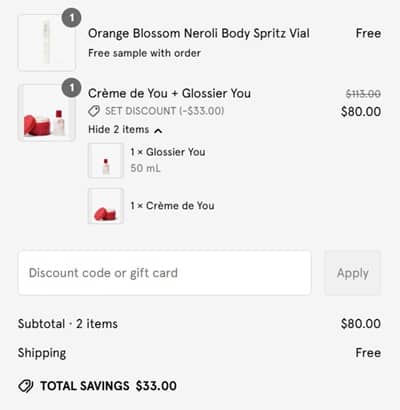
Task: Click the Hide 2 items text
Action: 118,129
